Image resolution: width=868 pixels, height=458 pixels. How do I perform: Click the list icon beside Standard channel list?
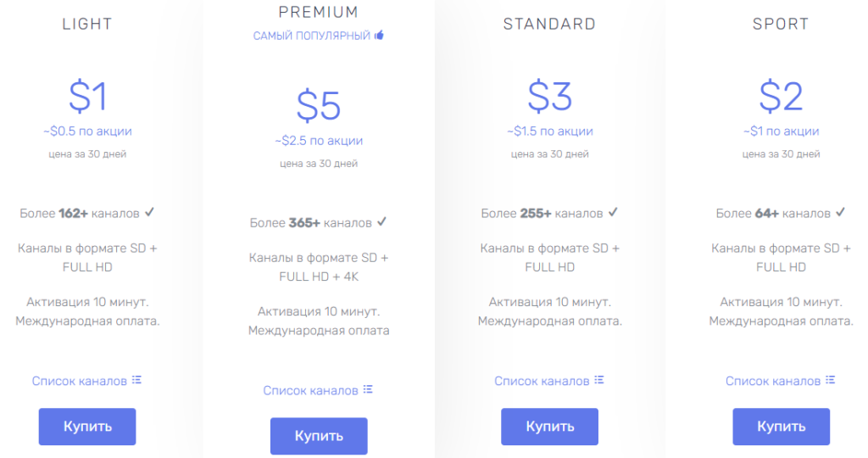point(599,380)
